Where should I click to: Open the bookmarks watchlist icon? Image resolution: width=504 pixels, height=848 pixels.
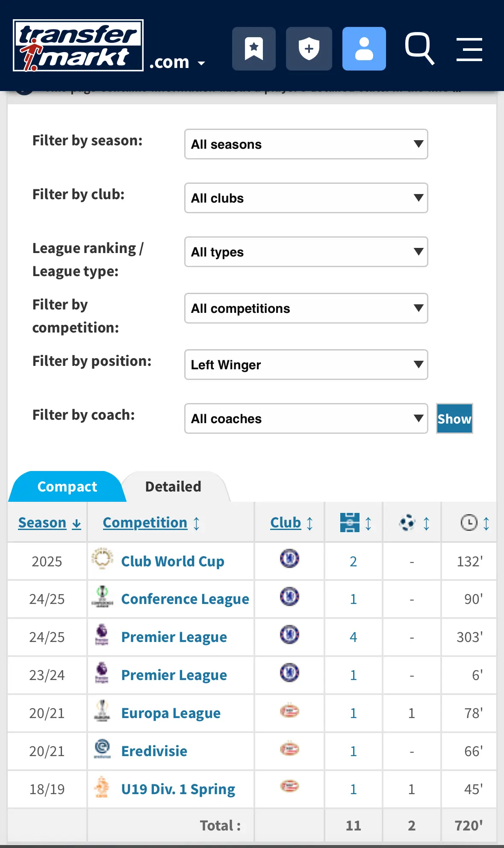[254, 49]
